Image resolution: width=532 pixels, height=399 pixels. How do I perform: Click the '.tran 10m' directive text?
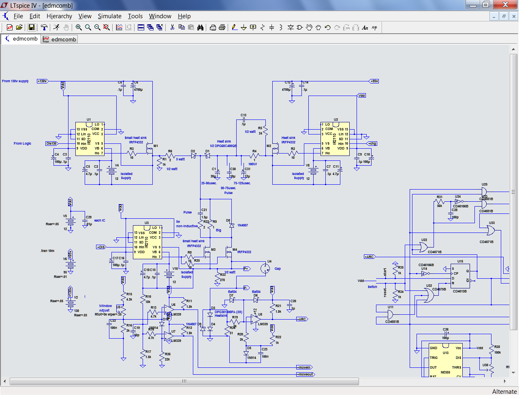click(47, 251)
